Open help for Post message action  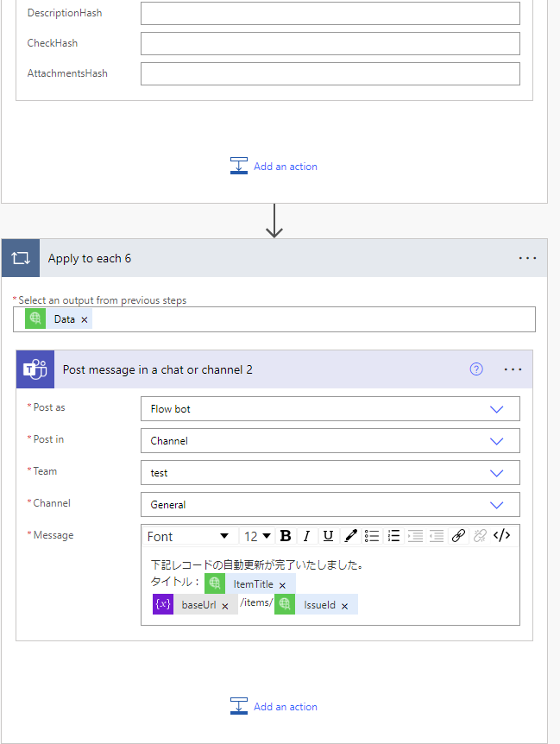476,369
